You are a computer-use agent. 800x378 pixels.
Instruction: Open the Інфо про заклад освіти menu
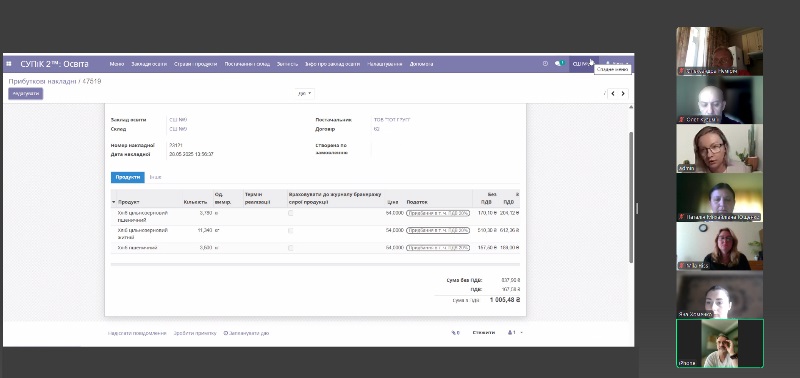[x=332, y=64]
